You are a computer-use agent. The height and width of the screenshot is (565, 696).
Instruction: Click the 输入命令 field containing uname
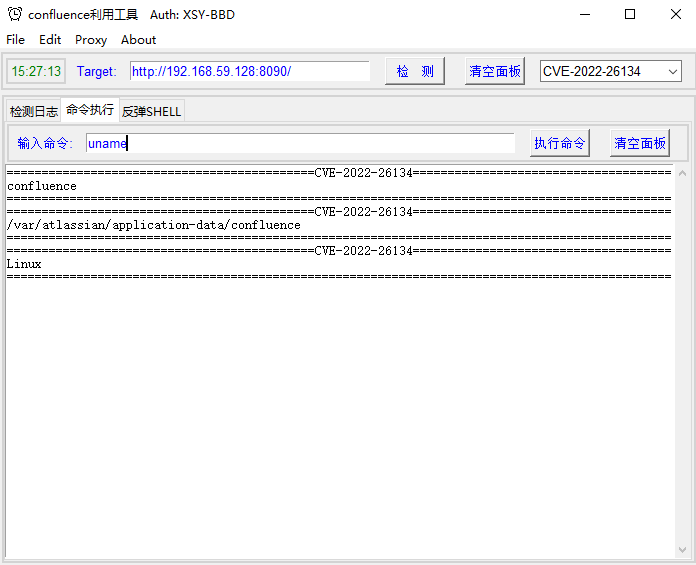pyautogui.click(x=301, y=143)
